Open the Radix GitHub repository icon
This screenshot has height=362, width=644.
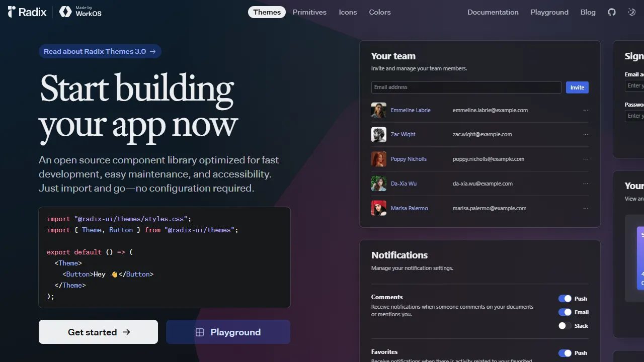click(x=611, y=12)
